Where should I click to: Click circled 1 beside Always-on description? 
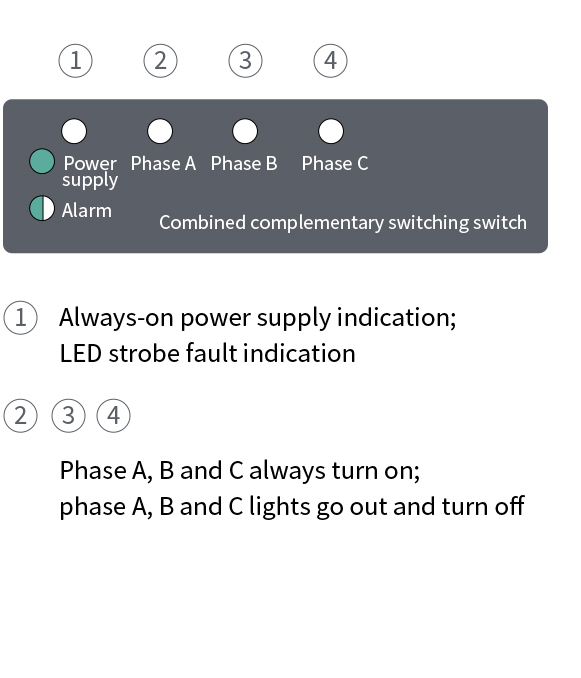[20, 318]
